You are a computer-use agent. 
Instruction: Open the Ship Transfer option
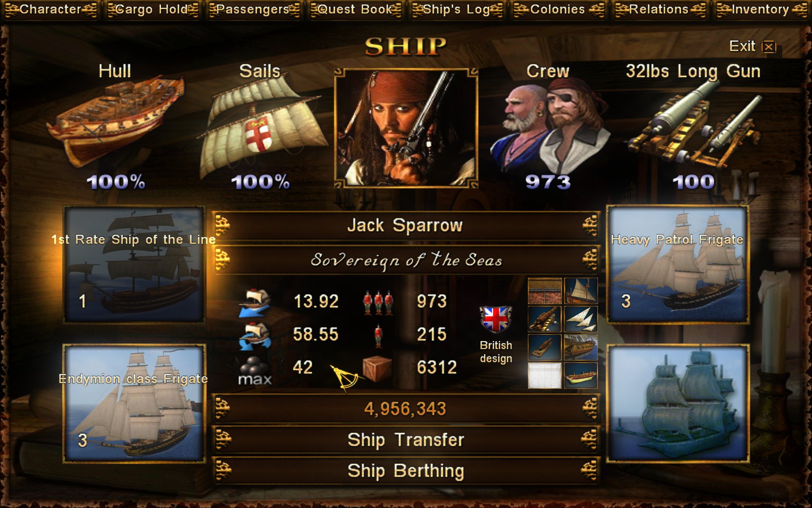406,440
